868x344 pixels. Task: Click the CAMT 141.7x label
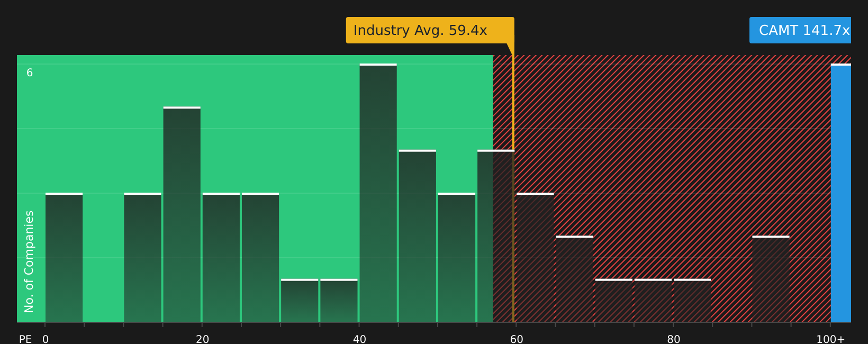(x=800, y=30)
